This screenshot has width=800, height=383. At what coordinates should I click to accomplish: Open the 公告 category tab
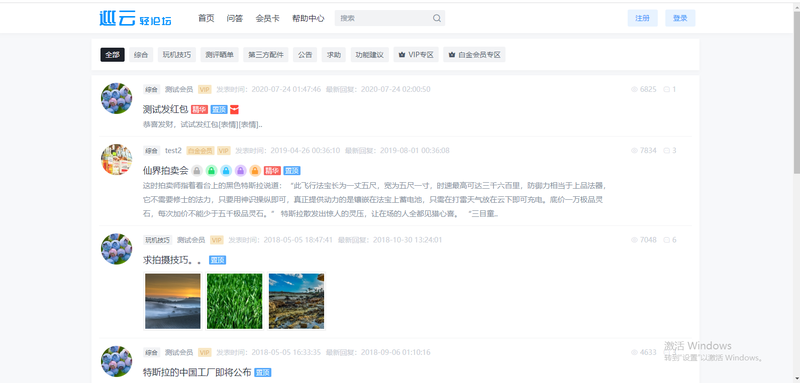pyautogui.click(x=305, y=55)
